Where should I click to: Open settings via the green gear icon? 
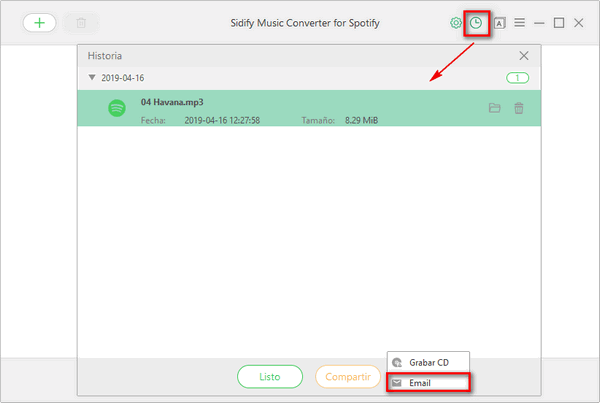(455, 23)
